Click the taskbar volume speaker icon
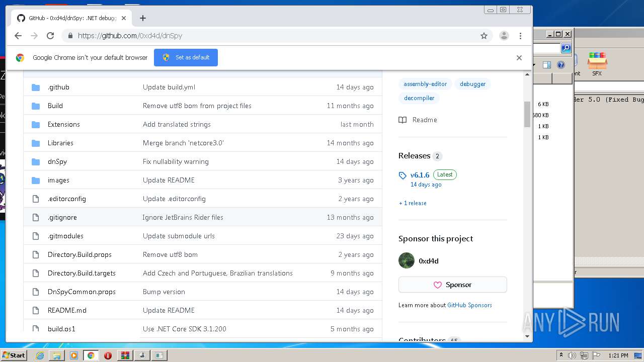This screenshot has height=362, width=644. pyautogui.click(x=572, y=355)
